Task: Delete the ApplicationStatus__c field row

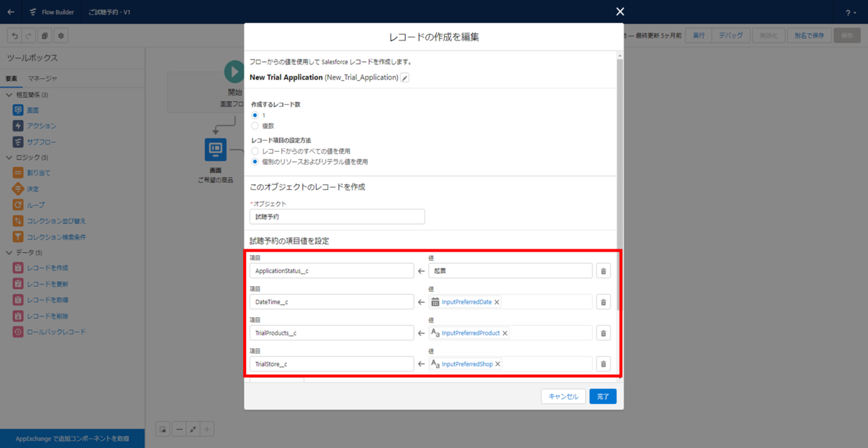Action: [604, 271]
